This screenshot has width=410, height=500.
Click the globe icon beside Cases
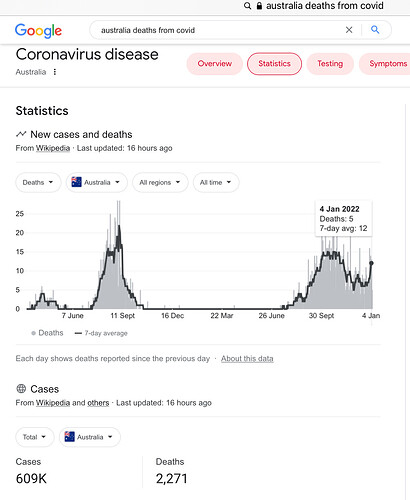click(21, 389)
